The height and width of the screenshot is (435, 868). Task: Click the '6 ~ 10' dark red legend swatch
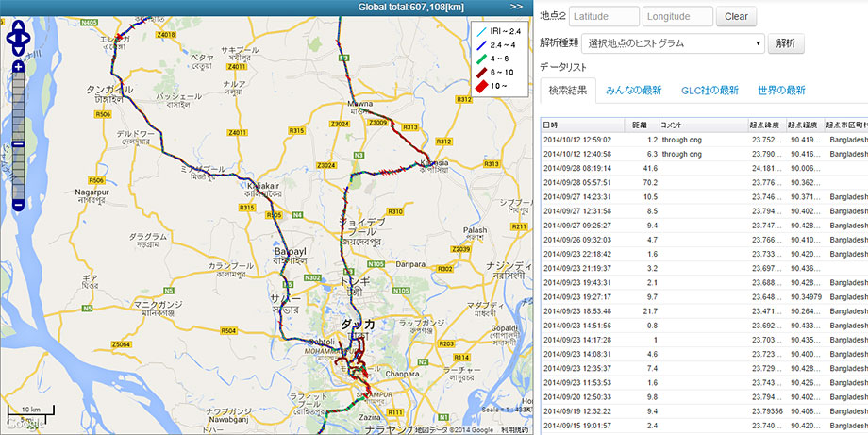pos(481,72)
